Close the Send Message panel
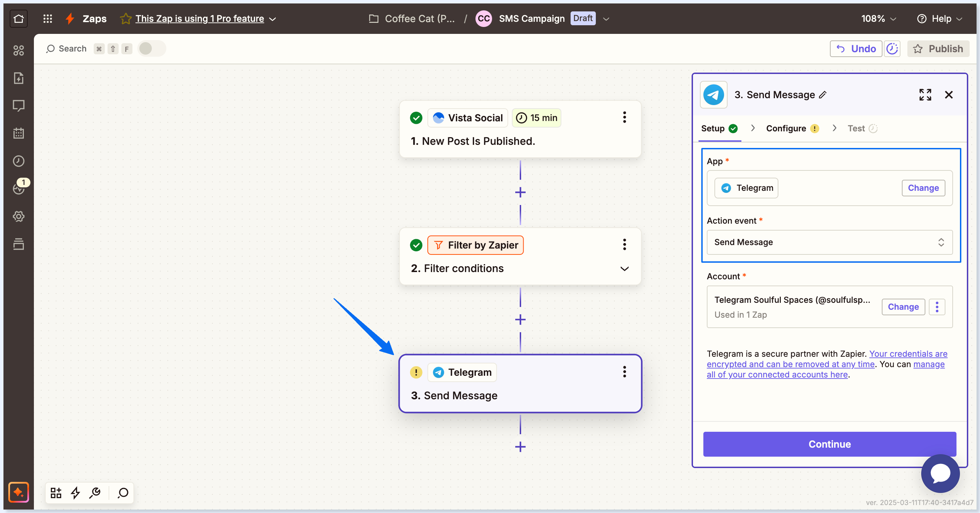Image resolution: width=980 pixels, height=513 pixels. pos(949,95)
